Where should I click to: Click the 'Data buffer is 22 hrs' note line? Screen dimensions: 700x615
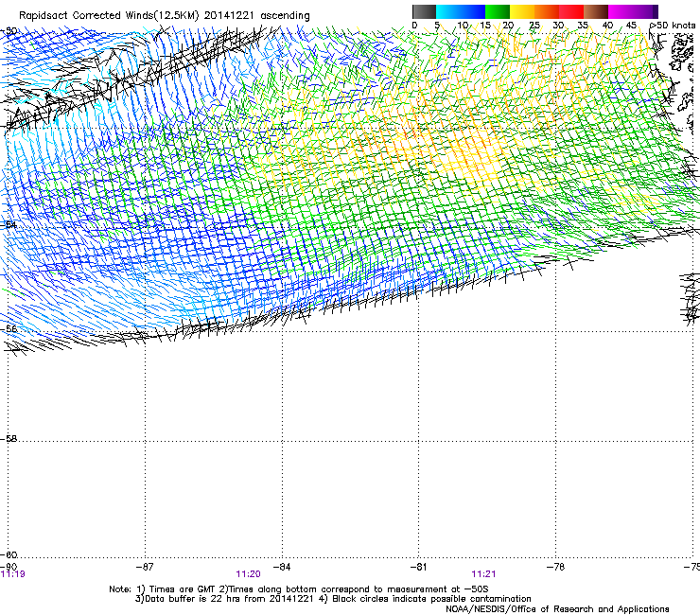coord(333,599)
